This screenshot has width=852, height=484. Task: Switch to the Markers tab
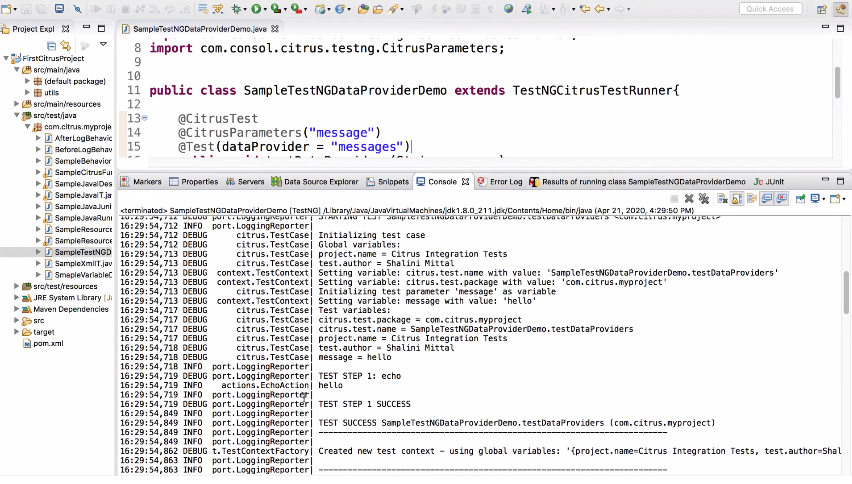click(141, 182)
